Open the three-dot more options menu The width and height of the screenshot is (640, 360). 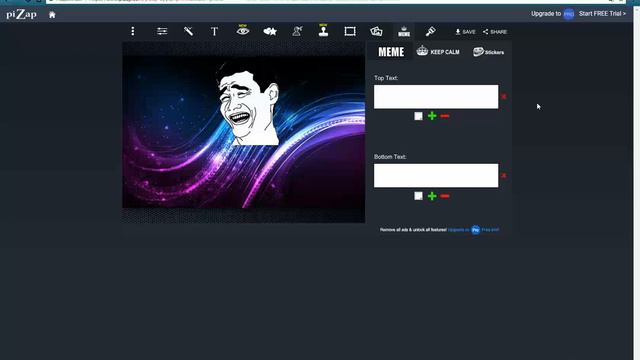pos(133,31)
